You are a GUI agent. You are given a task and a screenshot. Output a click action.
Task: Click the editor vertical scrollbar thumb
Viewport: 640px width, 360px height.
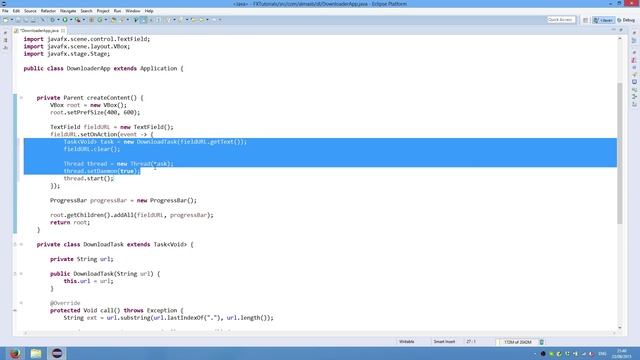pos(620,153)
